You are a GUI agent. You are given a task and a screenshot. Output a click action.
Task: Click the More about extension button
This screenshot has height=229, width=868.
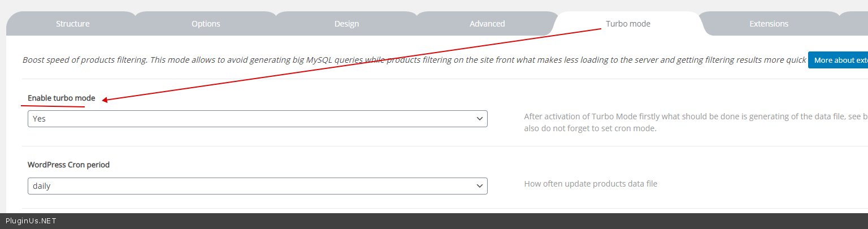pos(840,60)
